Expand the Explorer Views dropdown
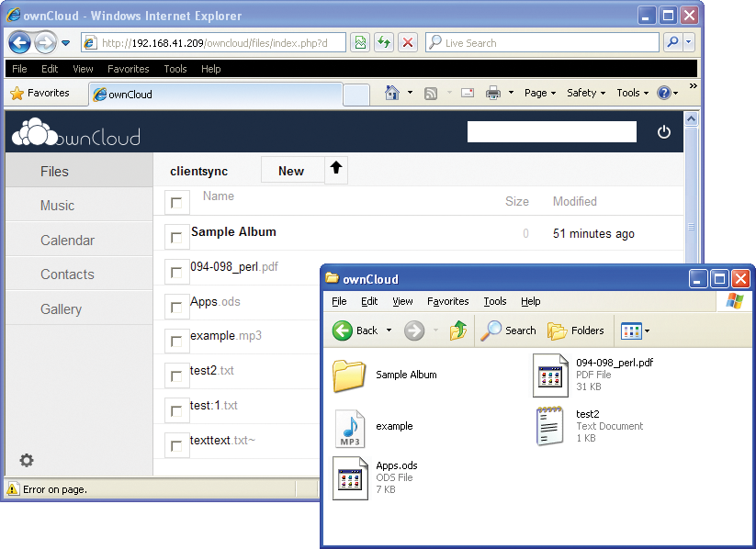The height and width of the screenshot is (549, 756). pos(636,331)
